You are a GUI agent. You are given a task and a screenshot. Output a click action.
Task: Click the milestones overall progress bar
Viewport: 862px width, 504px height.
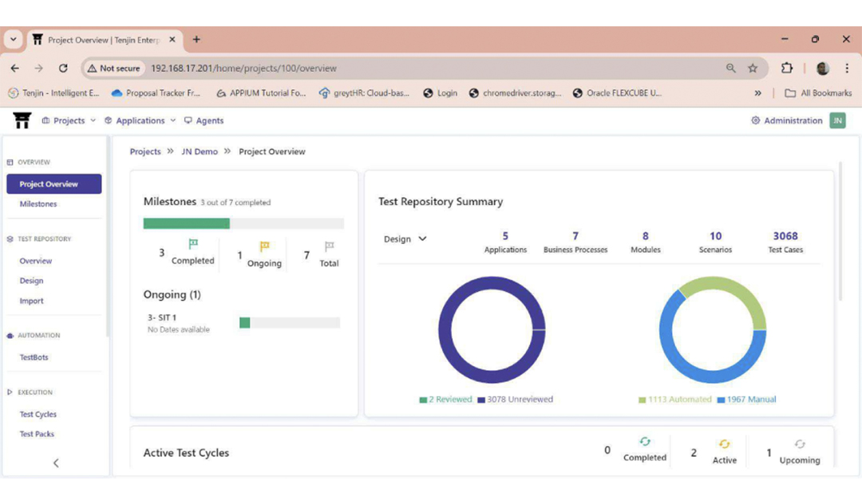243,223
